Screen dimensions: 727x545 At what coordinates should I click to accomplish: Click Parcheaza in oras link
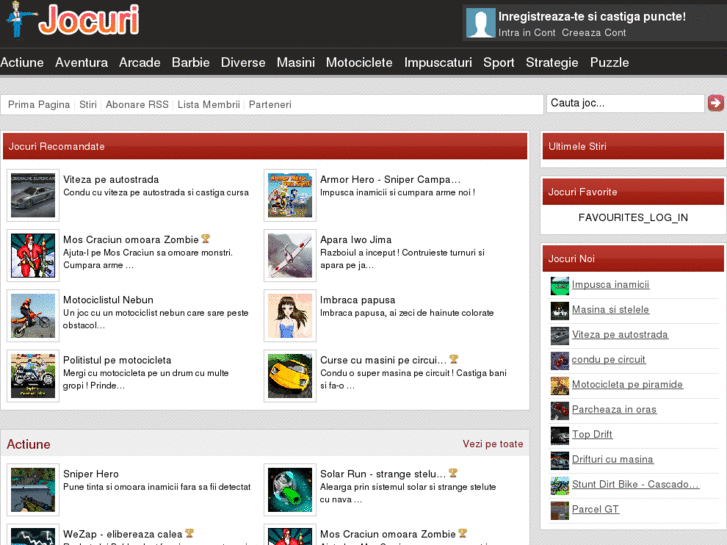tap(614, 410)
